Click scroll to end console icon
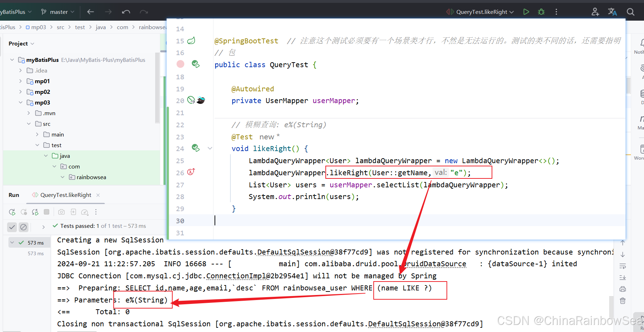Image resolution: width=644 pixels, height=332 pixels. pos(623,278)
